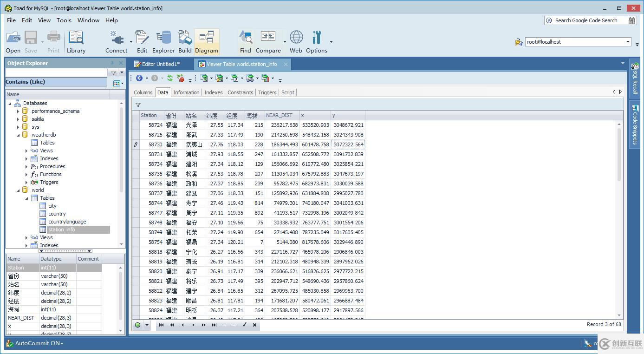Expand the sakila database node
The image size is (644, 354).
click(19, 119)
